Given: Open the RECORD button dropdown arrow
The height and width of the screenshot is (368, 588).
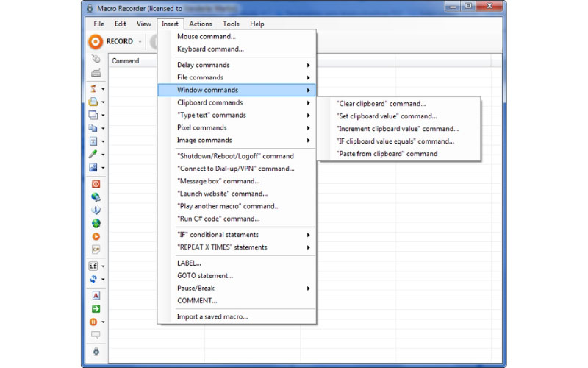Looking at the screenshot, I should 140,42.
